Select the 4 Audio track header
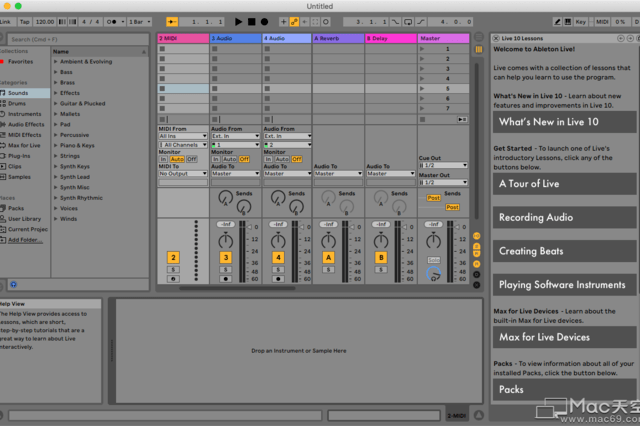Viewport: 640px width, 426px height. 287,38
